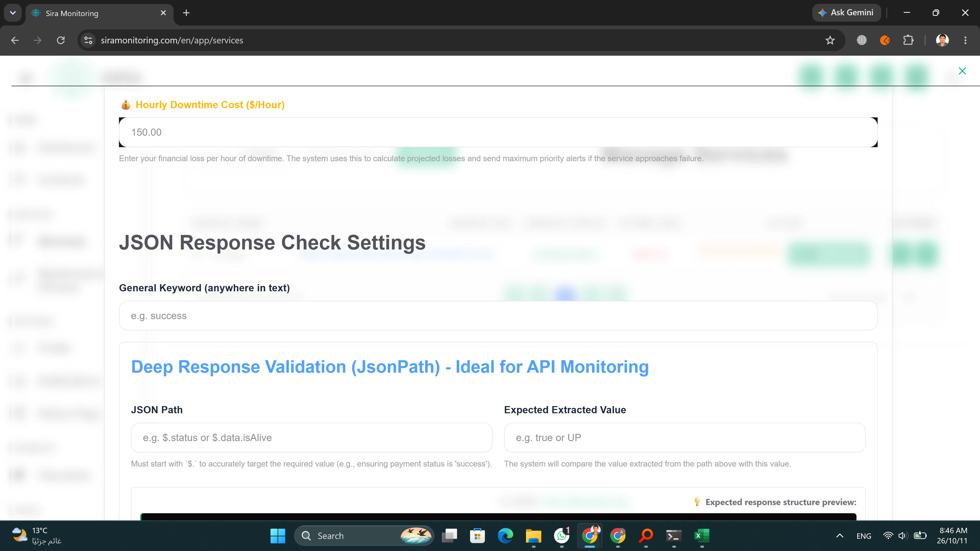Click the address bar URL
Screen dimensions: 980x551
pyautogui.click(x=172, y=40)
